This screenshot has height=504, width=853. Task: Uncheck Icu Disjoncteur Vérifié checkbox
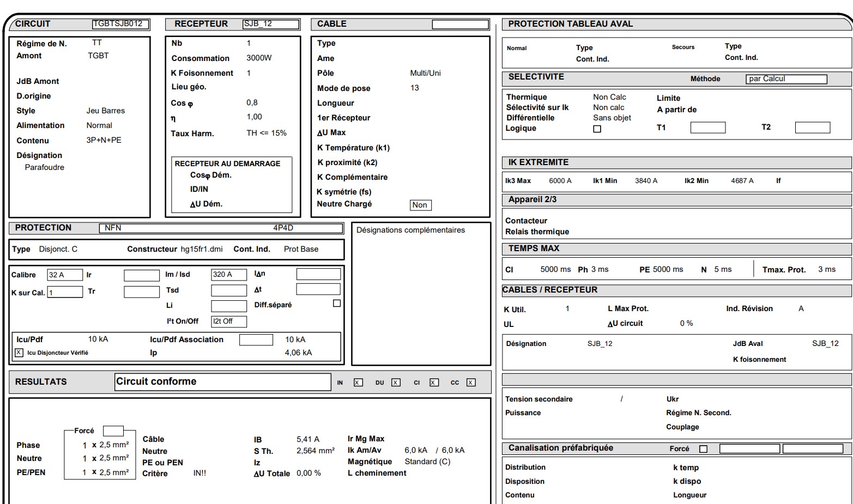click(x=19, y=353)
